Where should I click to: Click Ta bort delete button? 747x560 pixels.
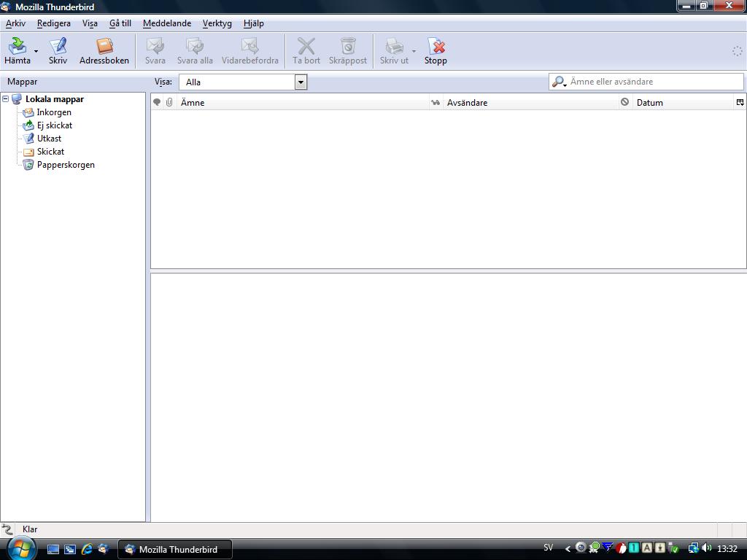[x=306, y=51]
